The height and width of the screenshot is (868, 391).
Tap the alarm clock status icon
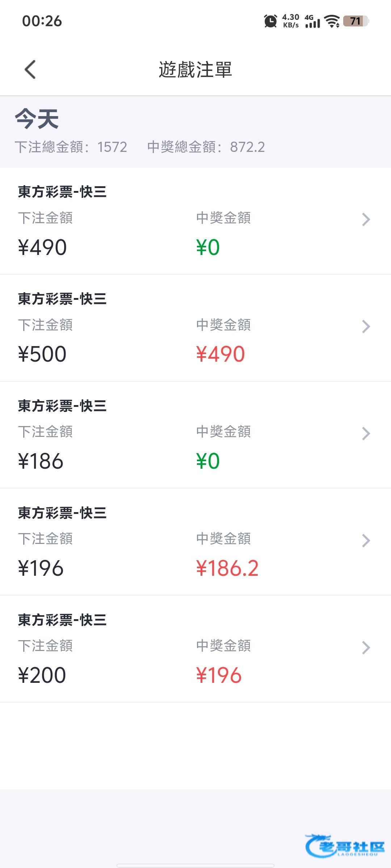click(x=270, y=21)
